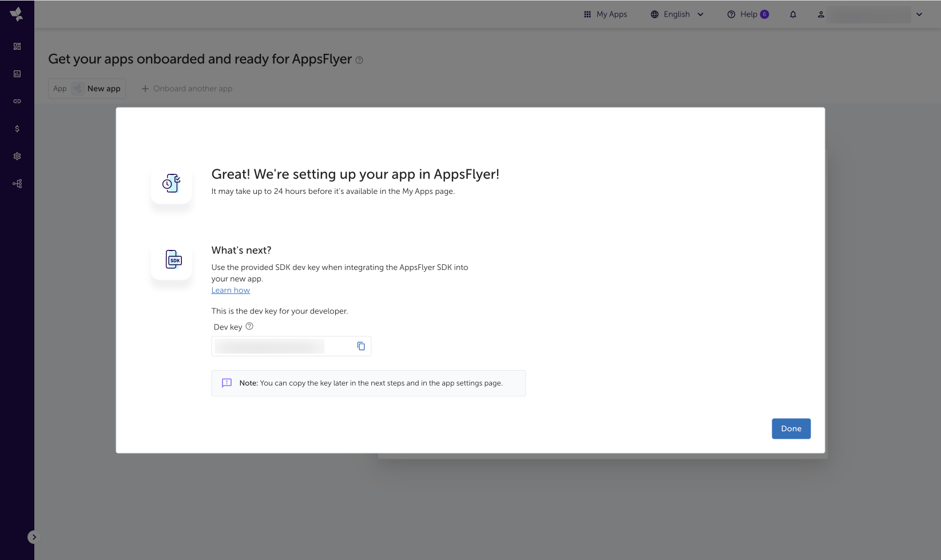Viewport: 941px width, 560px height.
Task: Open the dollar cost sidebar icon
Action: click(x=17, y=129)
